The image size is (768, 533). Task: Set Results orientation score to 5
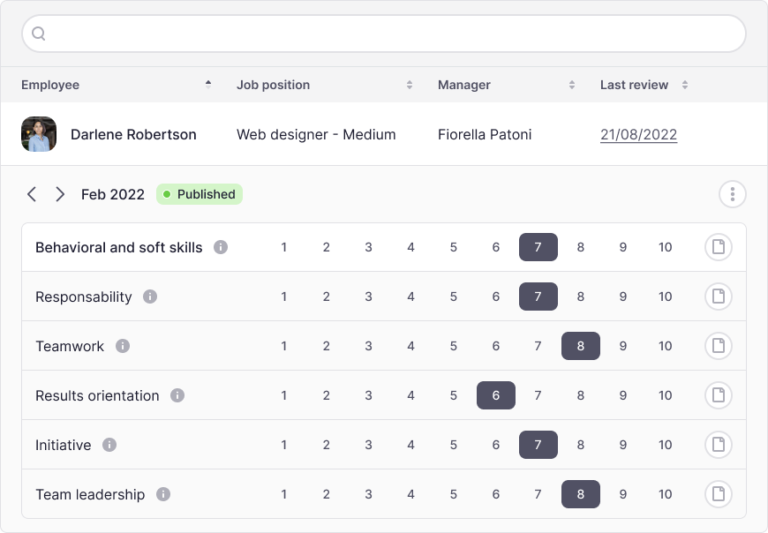point(453,396)
